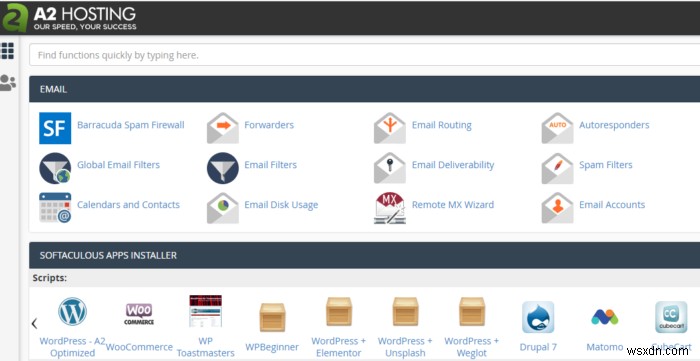Open the grid home icon in sidebar
Viewport: 700px width, 361px height.
pyautogui.click(x=8, y=51)
